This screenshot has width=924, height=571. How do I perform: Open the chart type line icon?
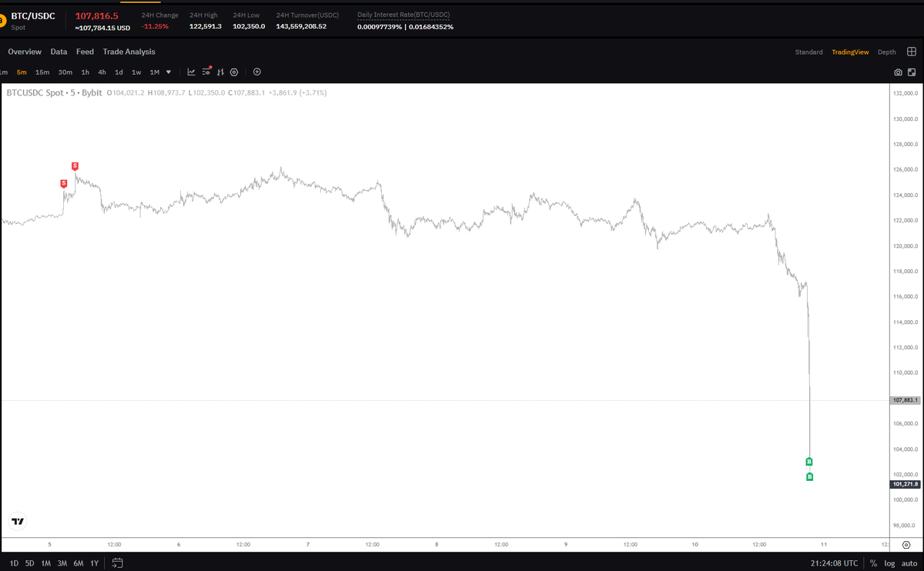[x=191, y=72]
